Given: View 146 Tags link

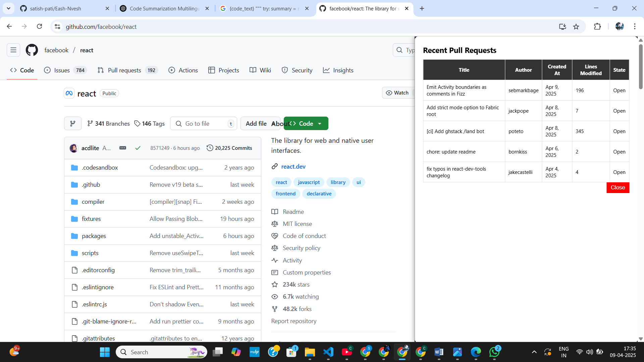Looking at the screenshot, I should 149,123.
